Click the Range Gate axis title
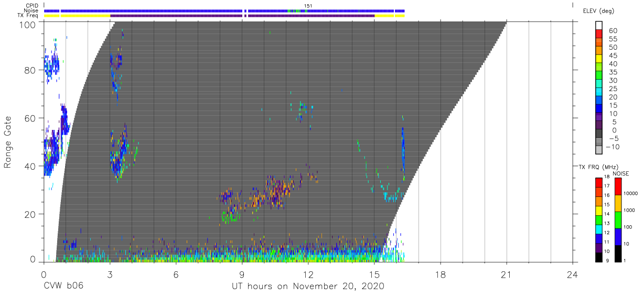The height and width of the screenshot is (297, 644). pyautogui.click(x=8, y=142)
